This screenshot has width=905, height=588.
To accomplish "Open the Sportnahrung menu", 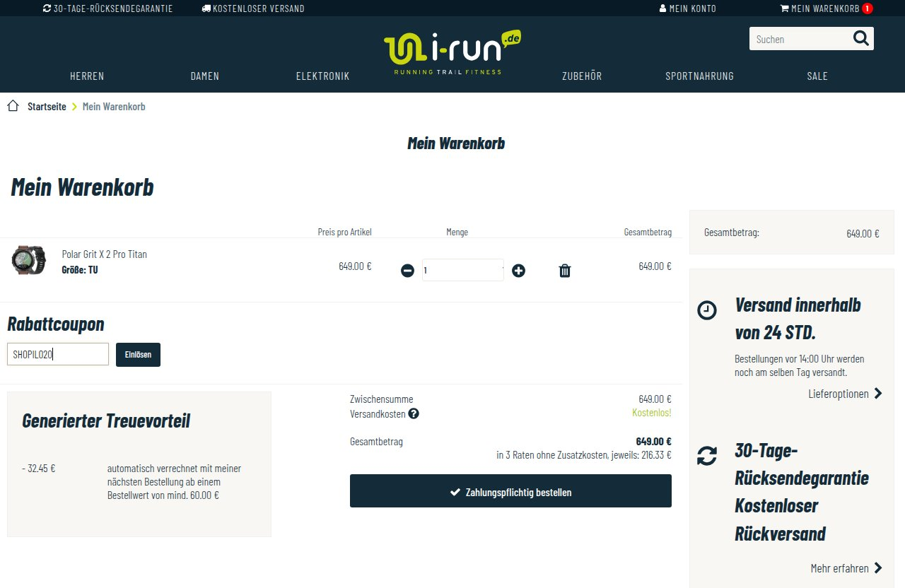I will [699, 76].
